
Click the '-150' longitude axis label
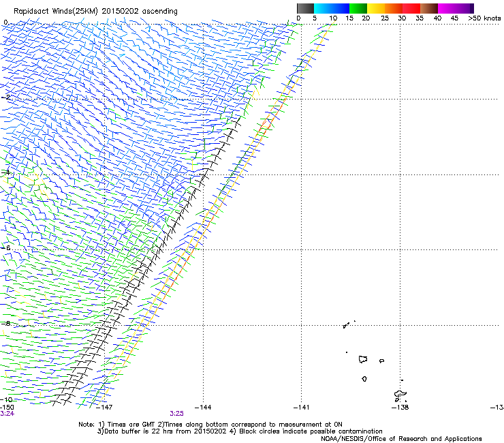pos(7,408)
